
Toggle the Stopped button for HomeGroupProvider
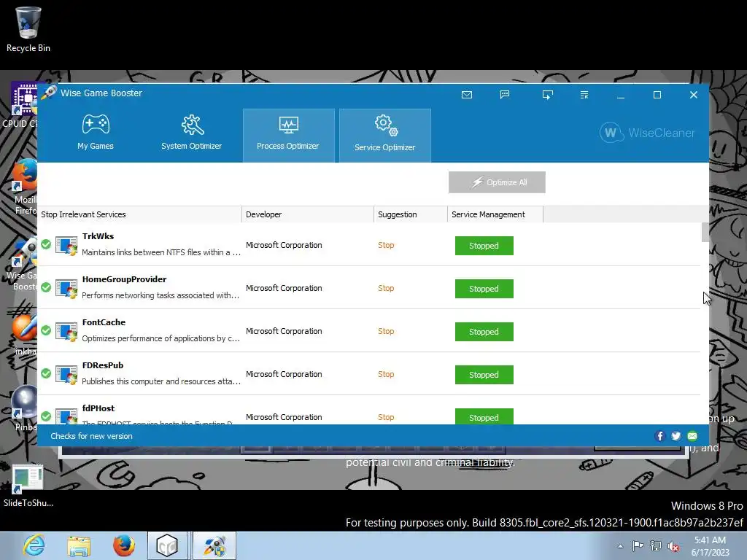pos(484,289)
